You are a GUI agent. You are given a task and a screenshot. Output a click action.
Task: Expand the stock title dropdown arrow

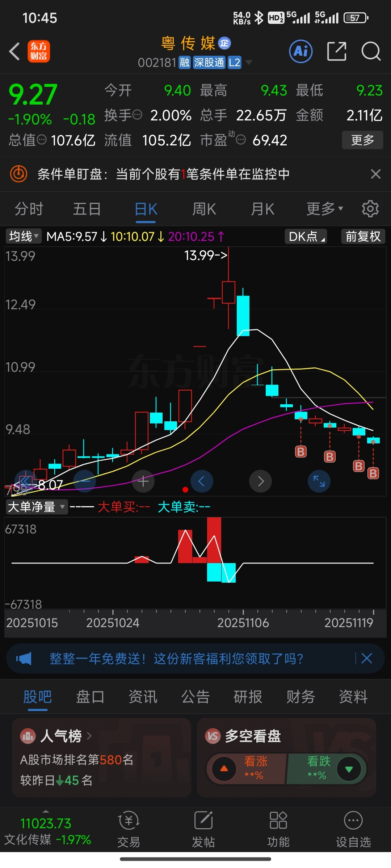(x=248, y=63)
